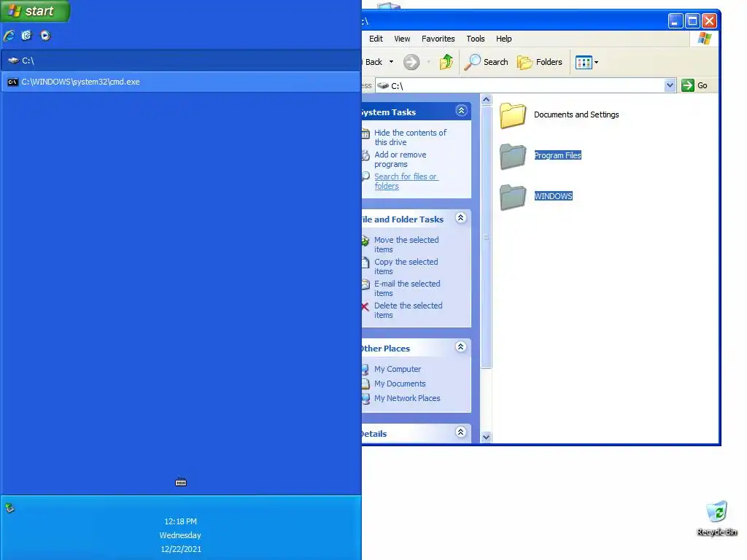Click the Show Desktop quick launch icon
This screenshot has width=747, height=560.
(x=26, y=35)
